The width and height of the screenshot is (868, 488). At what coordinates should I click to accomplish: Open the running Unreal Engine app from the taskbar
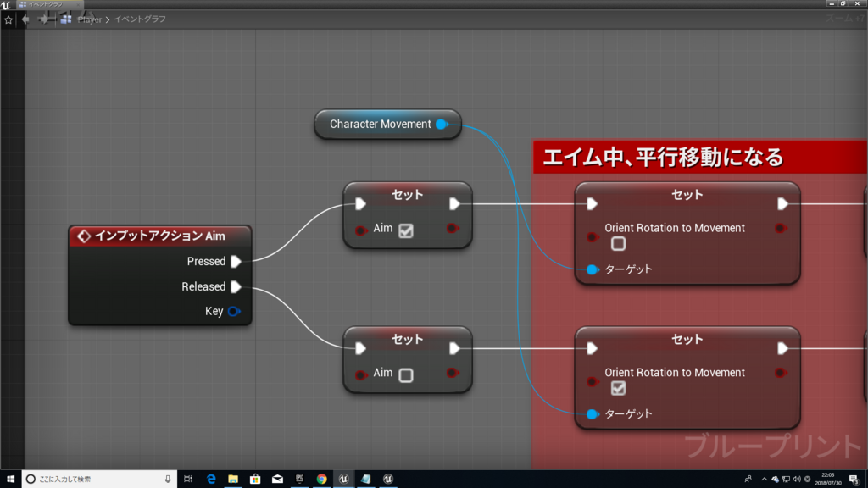pyautogui.click(x=343, y=479)
